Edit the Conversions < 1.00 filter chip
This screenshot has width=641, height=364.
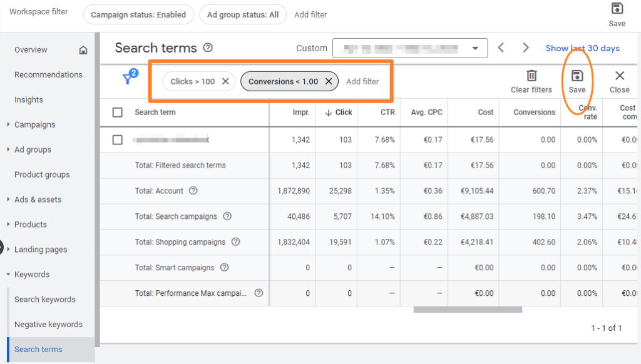click(283, 81)
